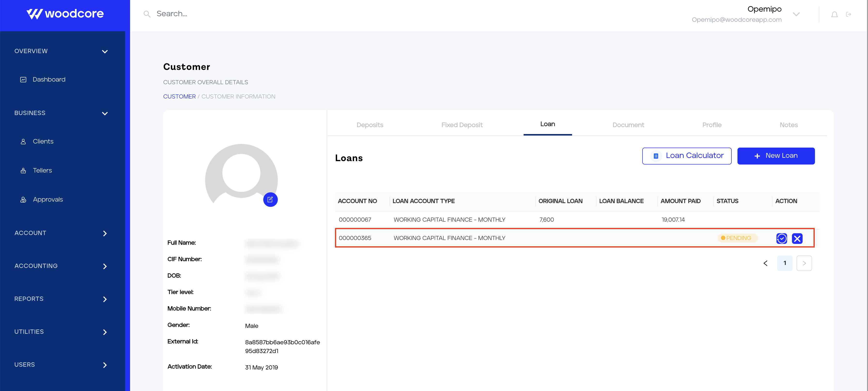
Task: Expand the ACCOUNT section
Action: point(105,233)
